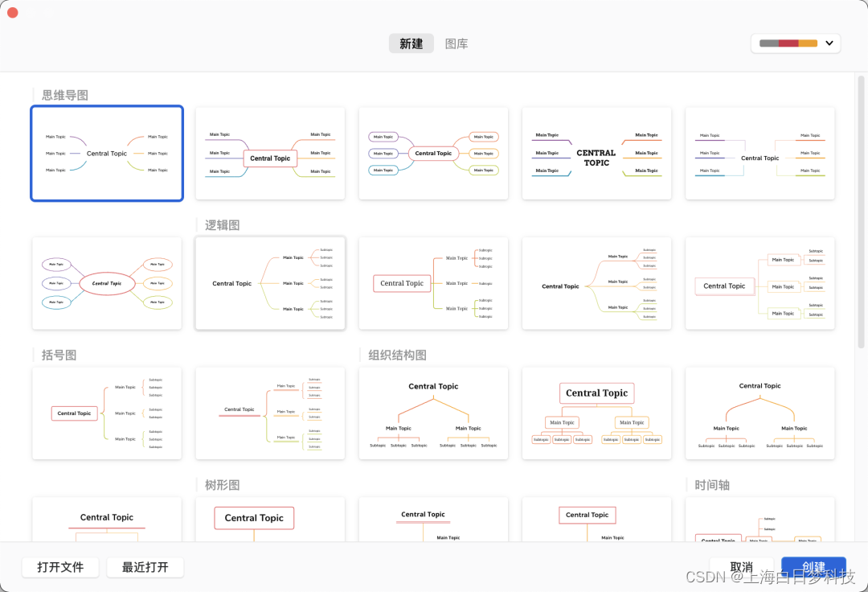The height and width of the screenshot is (592, 868).
Task: Select the 新建 (New) tab
Action: point(411,43)
